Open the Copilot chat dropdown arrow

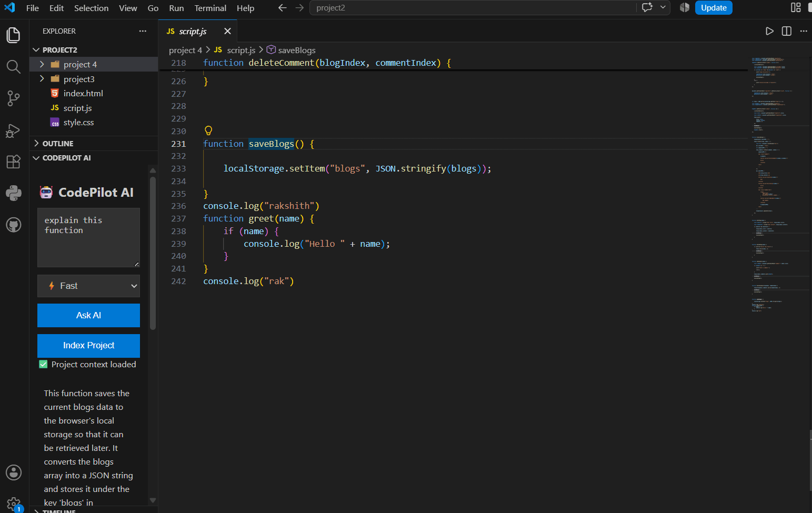coord(663,7)
